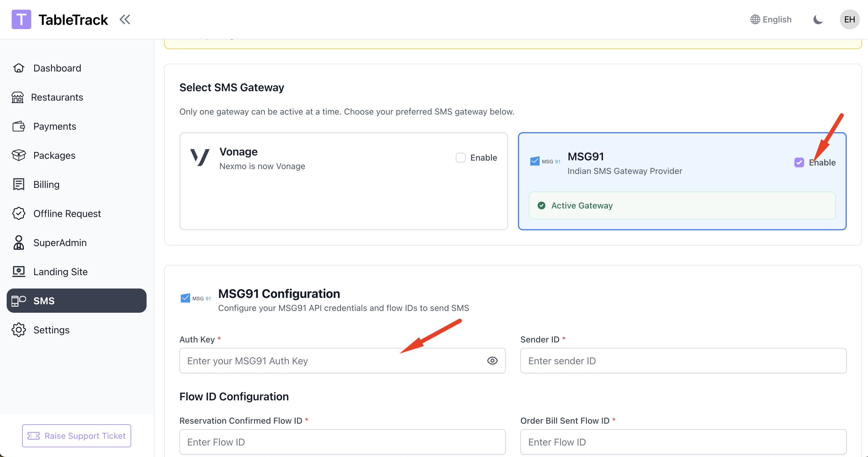Viewport: 868px width, 457px height.
Task: Go to Landing Site menu item
Action: [x=60, y=272]
